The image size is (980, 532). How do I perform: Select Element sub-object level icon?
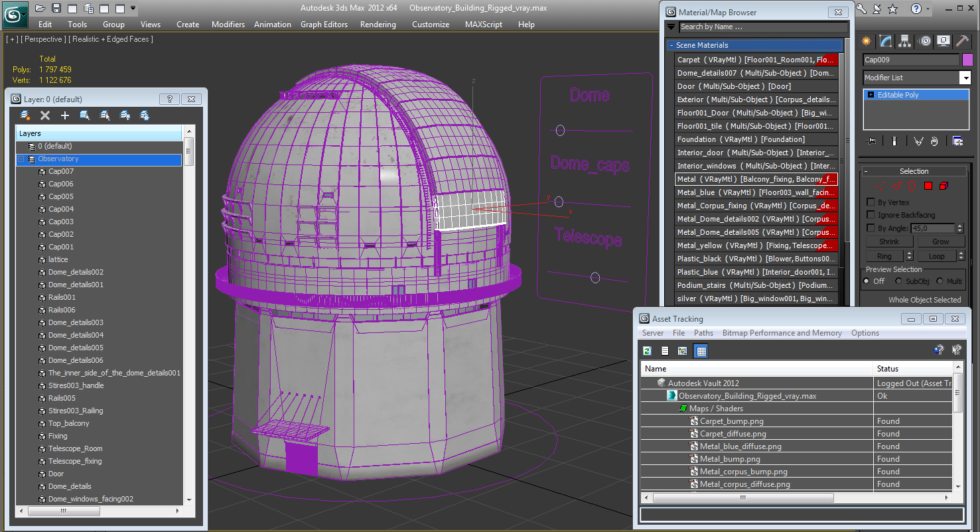pyautogui.click(x=944, y=186)
